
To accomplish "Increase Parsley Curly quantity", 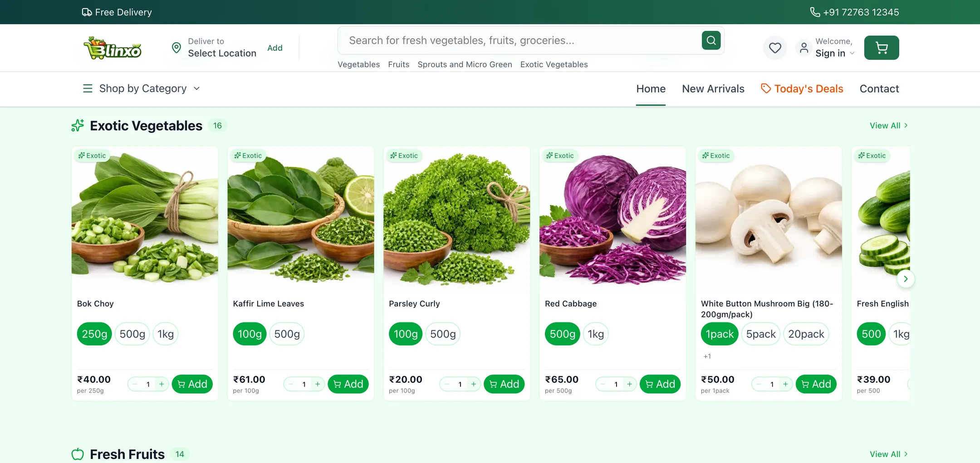I will point(474,384).
